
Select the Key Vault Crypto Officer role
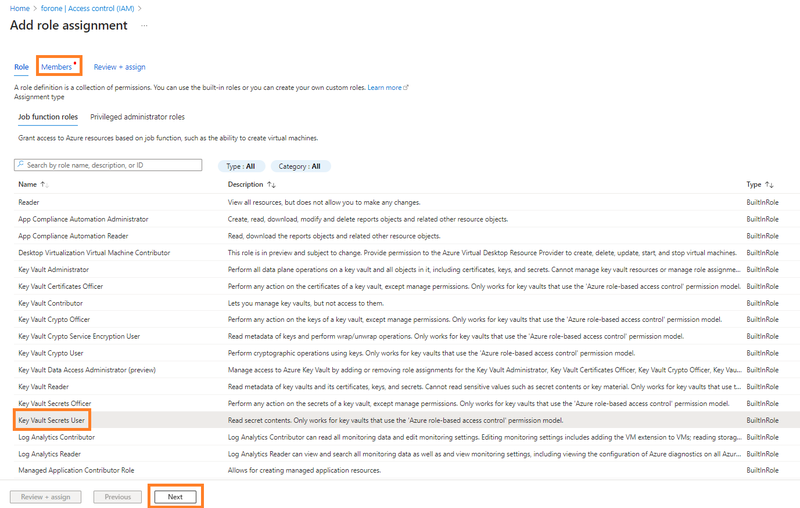[54, 320]
